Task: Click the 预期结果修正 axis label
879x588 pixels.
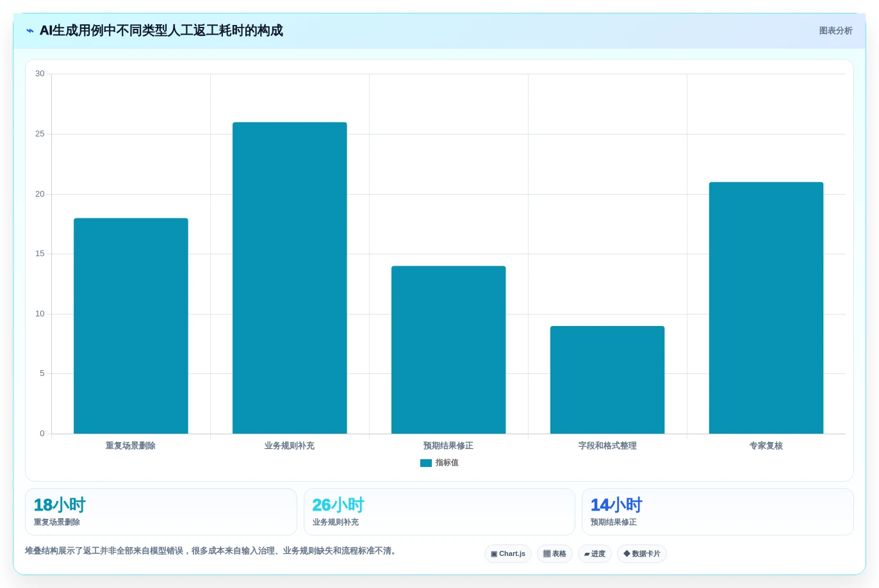Action: coord(448,446)
